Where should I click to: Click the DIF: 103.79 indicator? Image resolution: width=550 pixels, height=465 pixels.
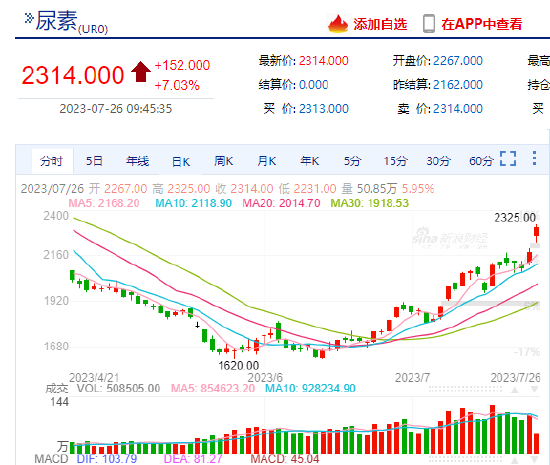pos(107,459)
